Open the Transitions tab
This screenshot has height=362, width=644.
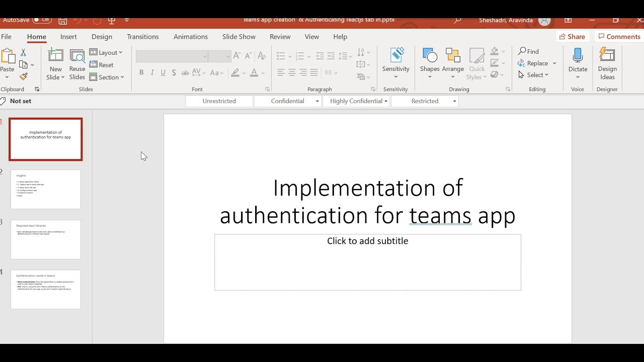pyautogui.click(x=143, y=37)
